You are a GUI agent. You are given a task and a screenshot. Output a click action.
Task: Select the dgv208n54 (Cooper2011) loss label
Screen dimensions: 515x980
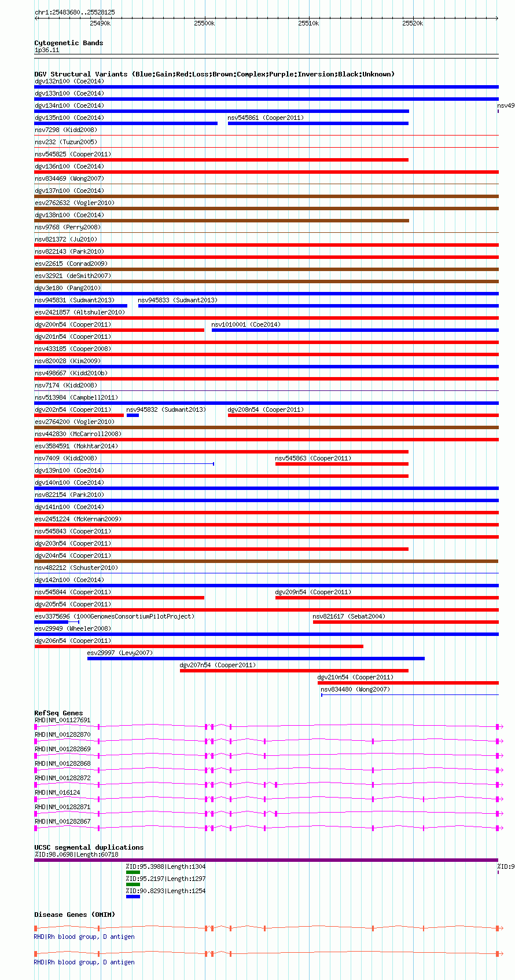click(x=266, y=409)
